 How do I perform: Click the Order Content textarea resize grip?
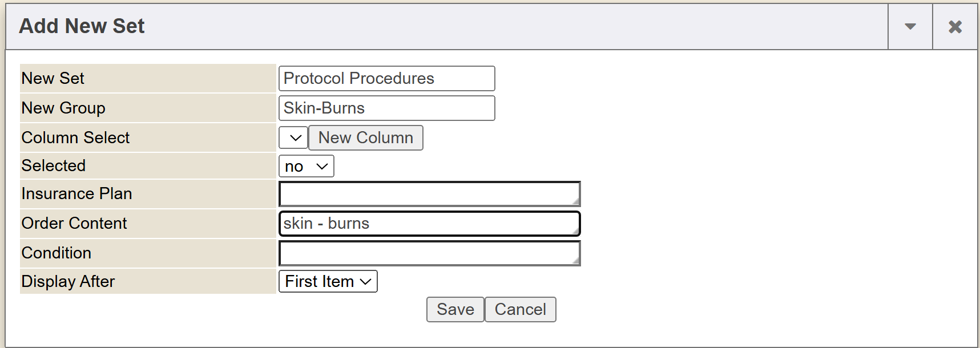(576, 231)
